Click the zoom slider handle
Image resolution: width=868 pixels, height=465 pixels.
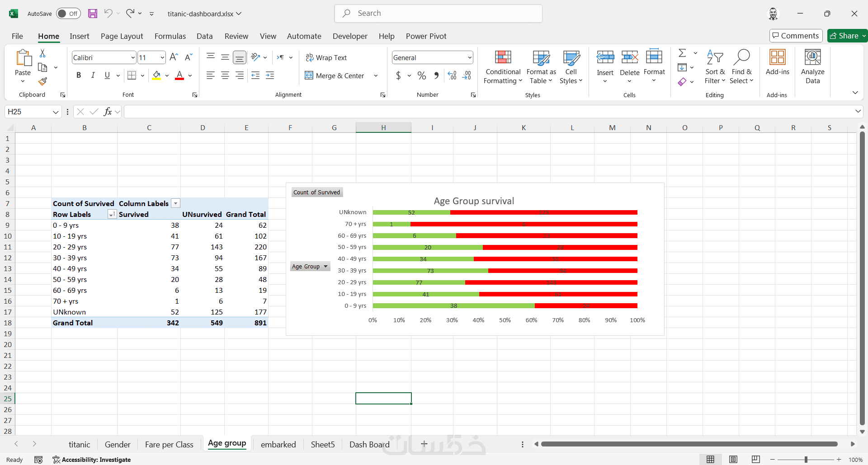806,460
